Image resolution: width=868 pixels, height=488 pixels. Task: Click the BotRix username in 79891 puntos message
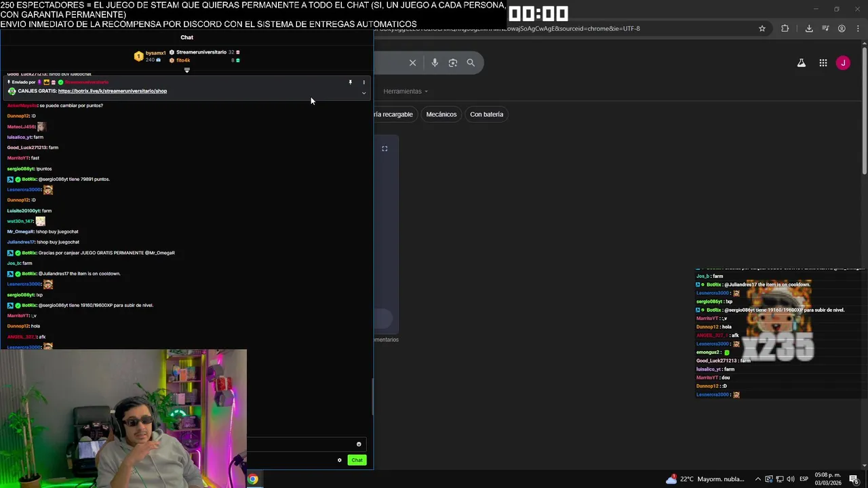(29, 180)
